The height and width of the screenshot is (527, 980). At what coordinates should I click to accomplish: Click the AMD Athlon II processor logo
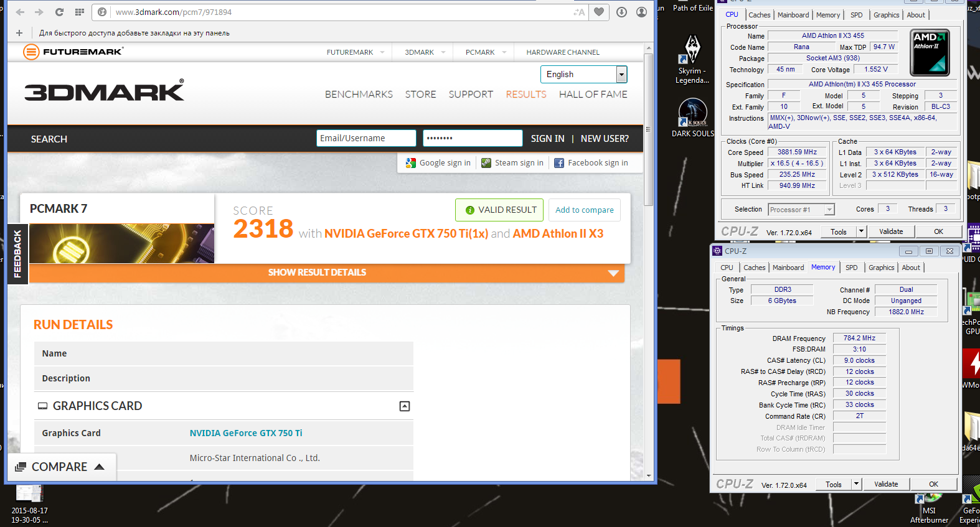pyautogui.click(x=930, y=52)
